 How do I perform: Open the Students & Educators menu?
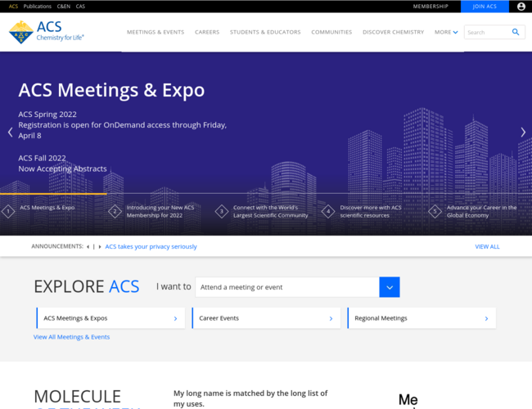click(x=265, y=32)
